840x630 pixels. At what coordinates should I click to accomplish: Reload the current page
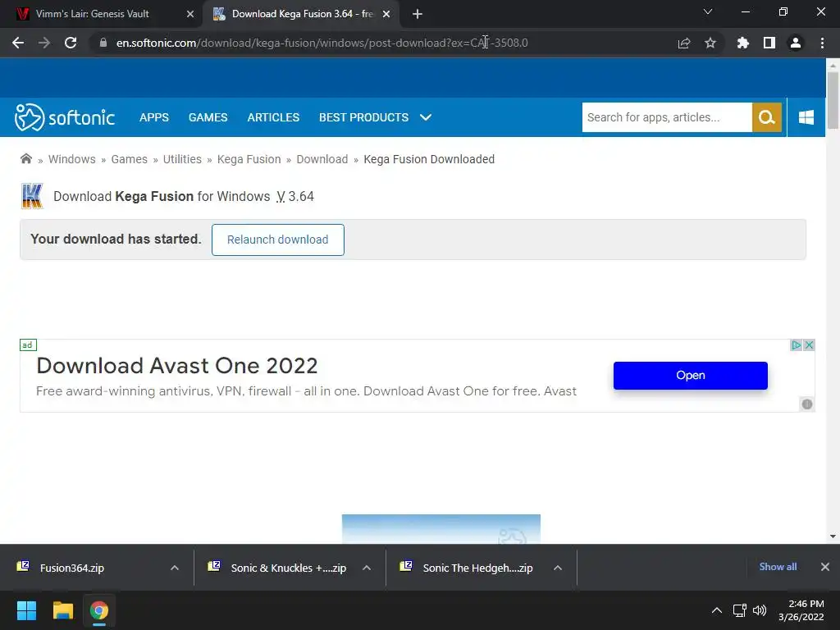71,43
